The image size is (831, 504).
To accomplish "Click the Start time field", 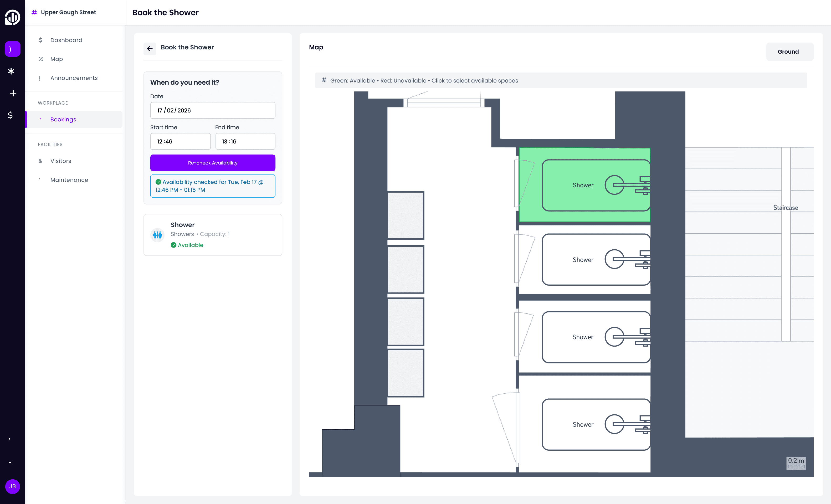I will pyautogui.click(x=180, y=141).
